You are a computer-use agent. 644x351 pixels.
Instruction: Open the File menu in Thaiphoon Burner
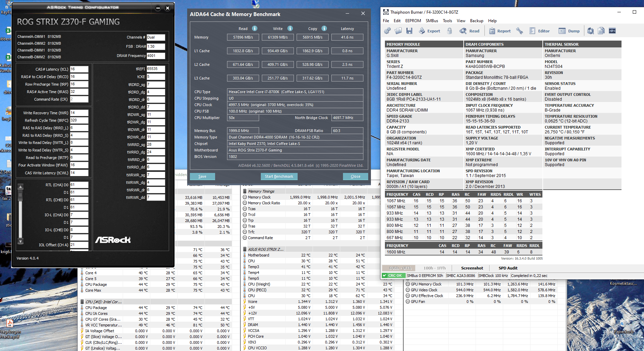tap(386, 21)
